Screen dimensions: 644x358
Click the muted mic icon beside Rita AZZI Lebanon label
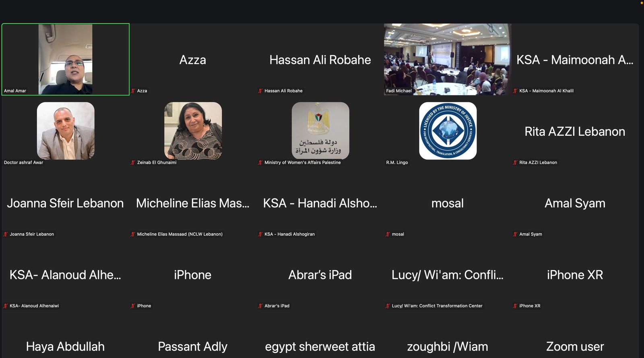point(515,163)
